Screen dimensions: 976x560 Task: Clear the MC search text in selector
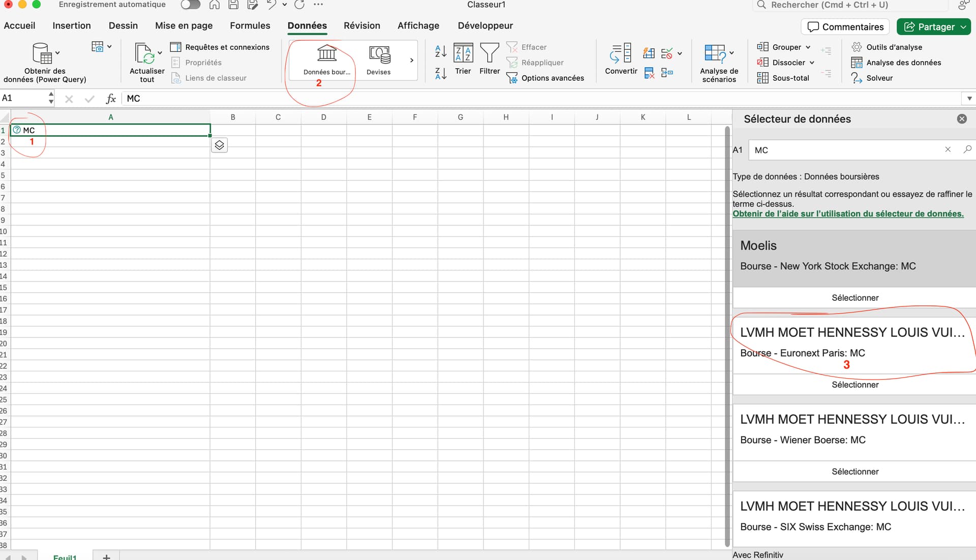[948, 149]
